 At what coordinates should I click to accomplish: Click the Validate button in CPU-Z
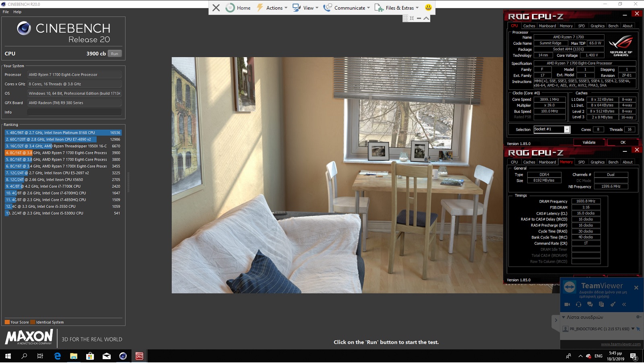point(589,142)
